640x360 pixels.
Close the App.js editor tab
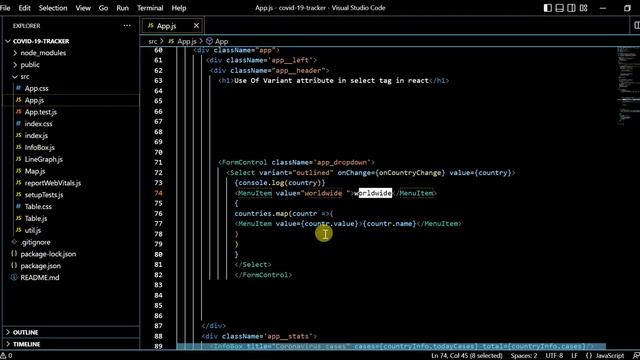coord(196,26)
